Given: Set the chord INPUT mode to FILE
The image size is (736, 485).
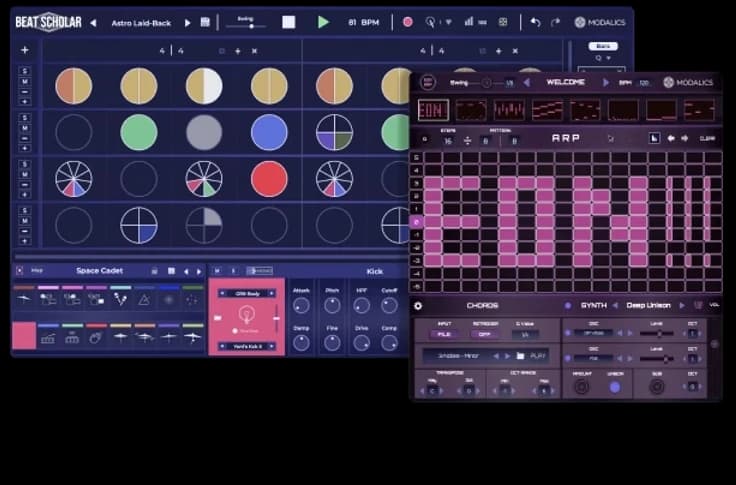Looking at the screenshot, I should point(444,334).
